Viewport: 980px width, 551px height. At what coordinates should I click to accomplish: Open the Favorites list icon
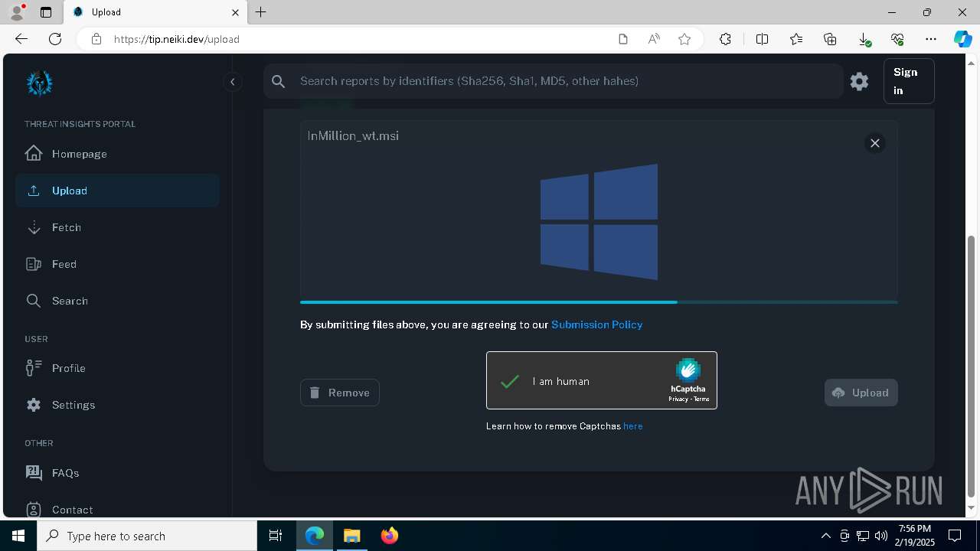[x=796, y=39]
